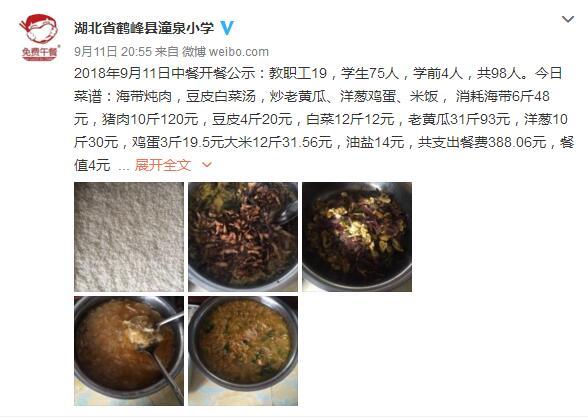Click the menu line starting with 菜谱

click(x=312, y=96)
